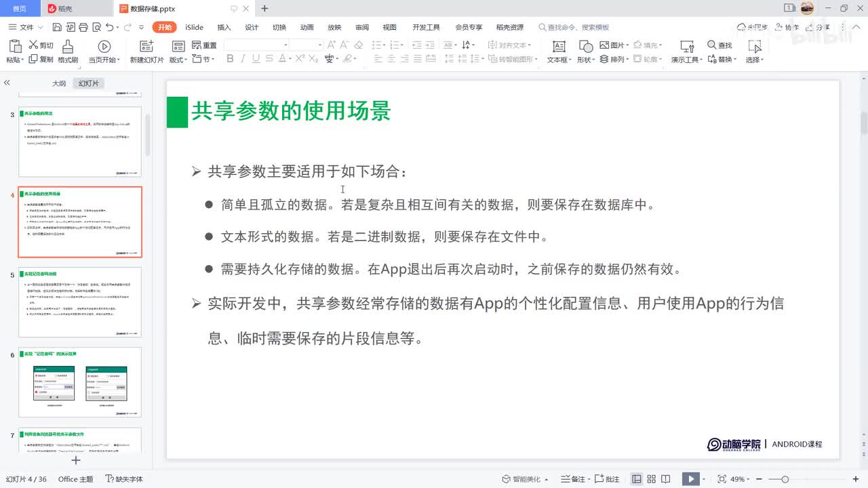
Task: Open the zoom percentage 49% dropdown
Action: coord(740,479)
